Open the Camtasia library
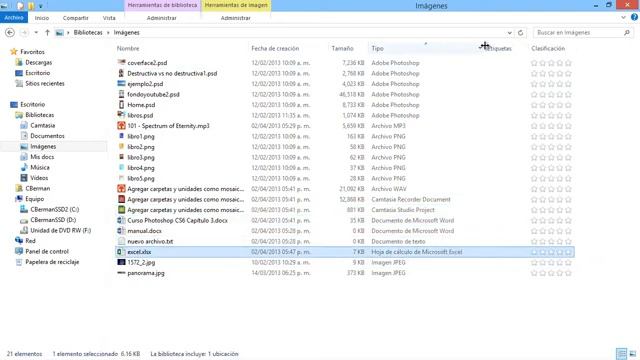The width and height of the screenshot is (640, 360). 42,125
